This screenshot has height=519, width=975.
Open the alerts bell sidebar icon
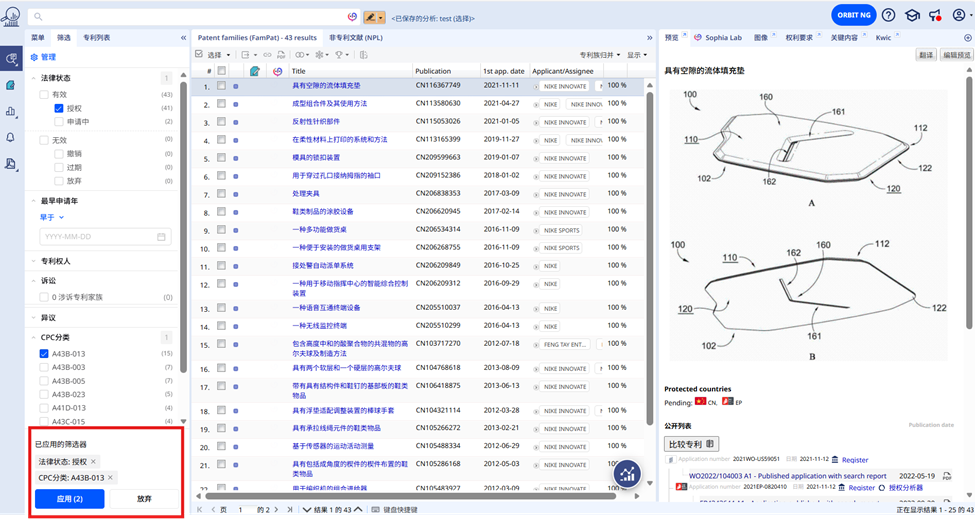[x=11, y=137]
